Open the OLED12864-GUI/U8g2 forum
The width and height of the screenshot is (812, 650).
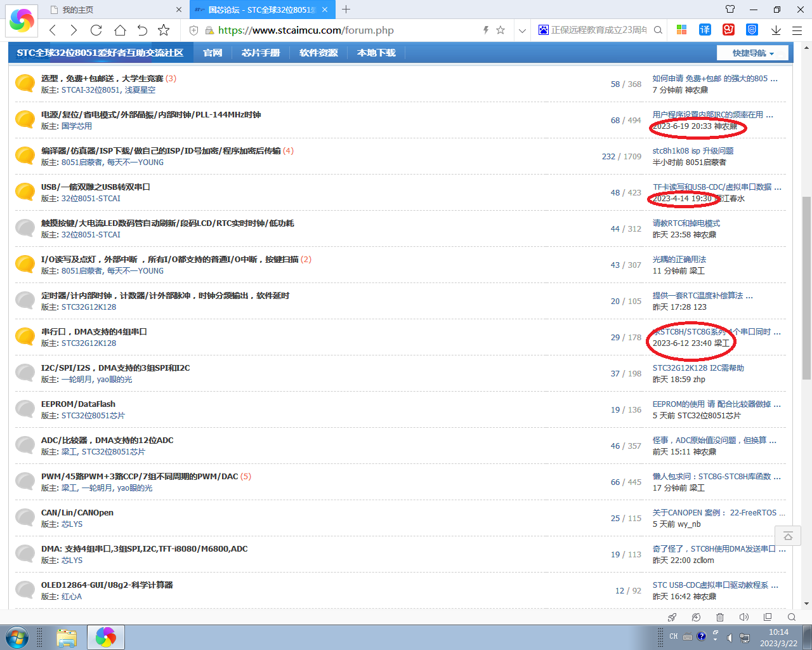click(x=107, y=585)
